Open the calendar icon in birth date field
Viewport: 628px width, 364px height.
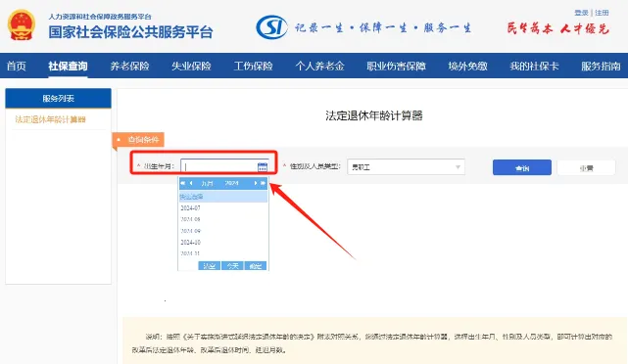tap(263, 166)
